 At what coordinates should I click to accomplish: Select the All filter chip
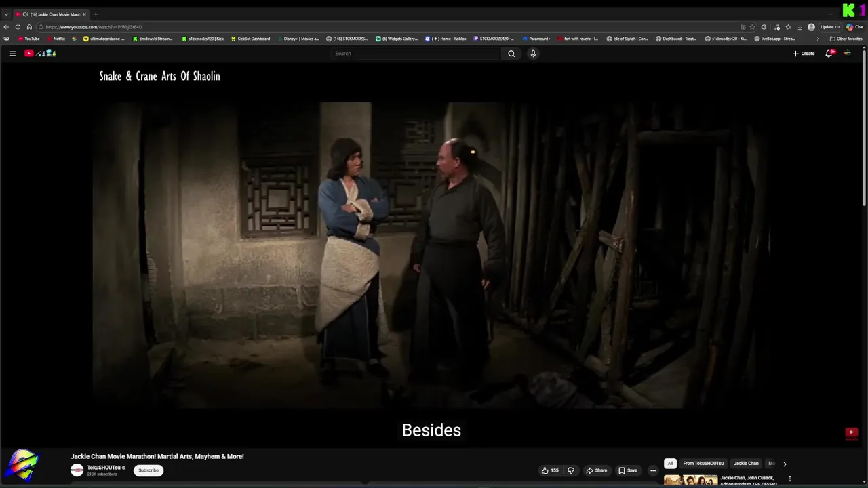point(670,464)
